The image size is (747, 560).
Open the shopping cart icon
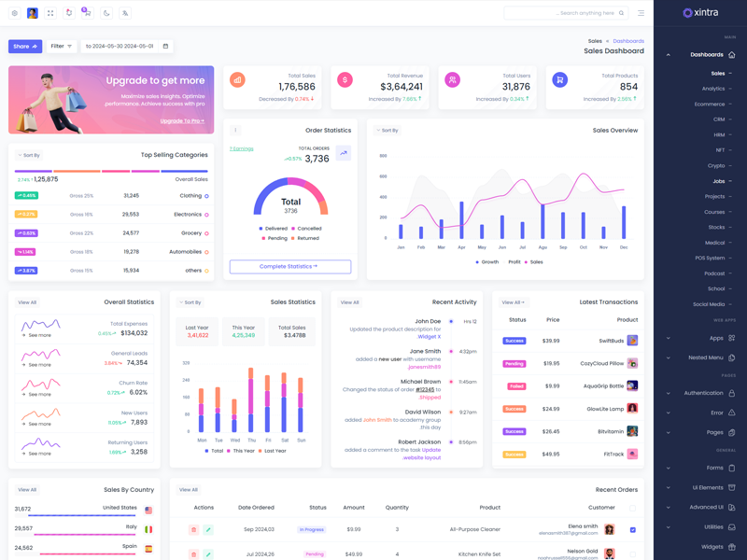[x=87, y=13]
